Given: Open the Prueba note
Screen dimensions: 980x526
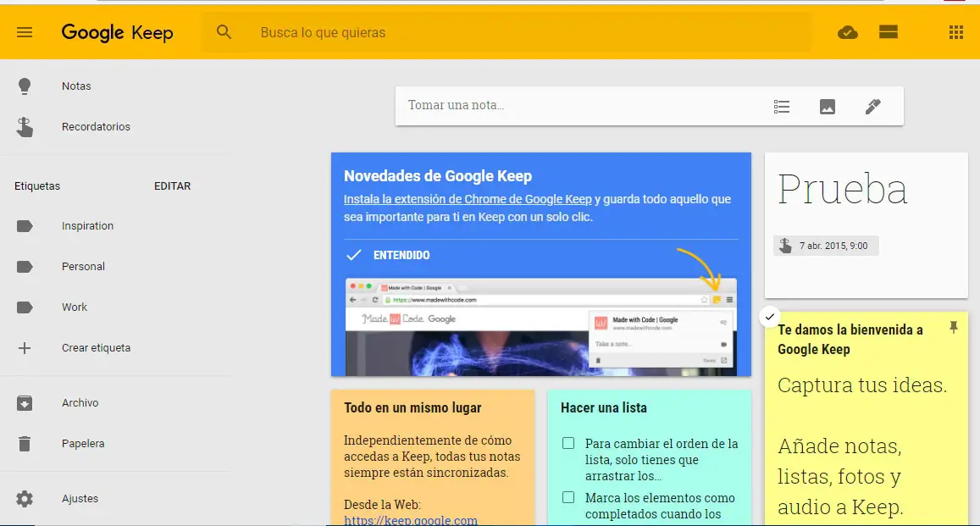Looking at the screenshot, I should pos(866,225).
